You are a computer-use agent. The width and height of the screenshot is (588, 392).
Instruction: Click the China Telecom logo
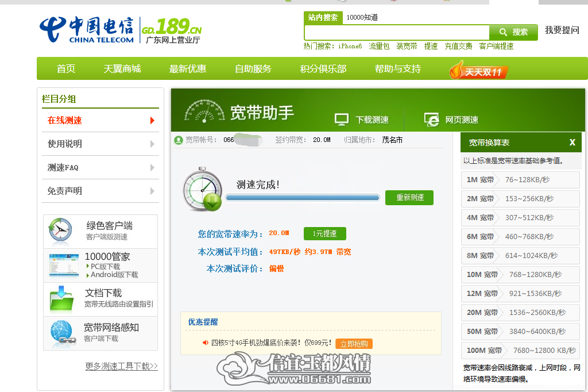tap(87, 29)
